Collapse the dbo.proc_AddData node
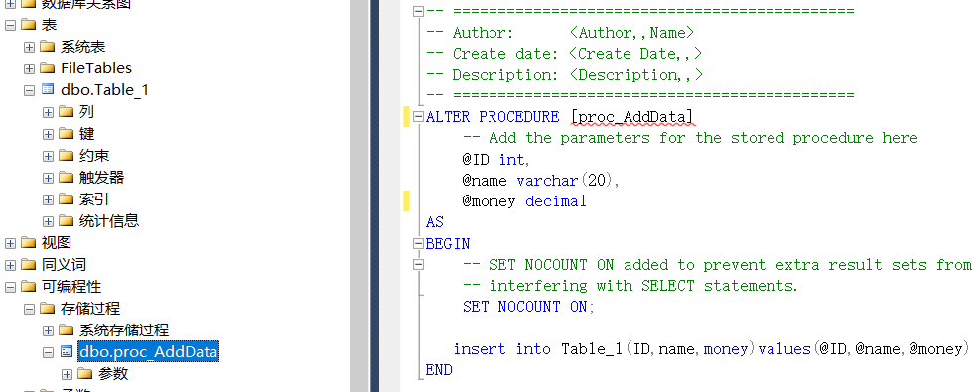This screenshot has height=392, width=980. 48,352
